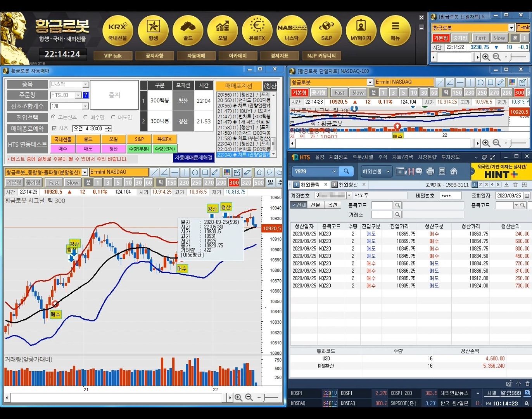Select the vertical line tool in auto-trade chart
This screenshot has height=419, width=532.
pyautogui.click(x=185, y=172)
